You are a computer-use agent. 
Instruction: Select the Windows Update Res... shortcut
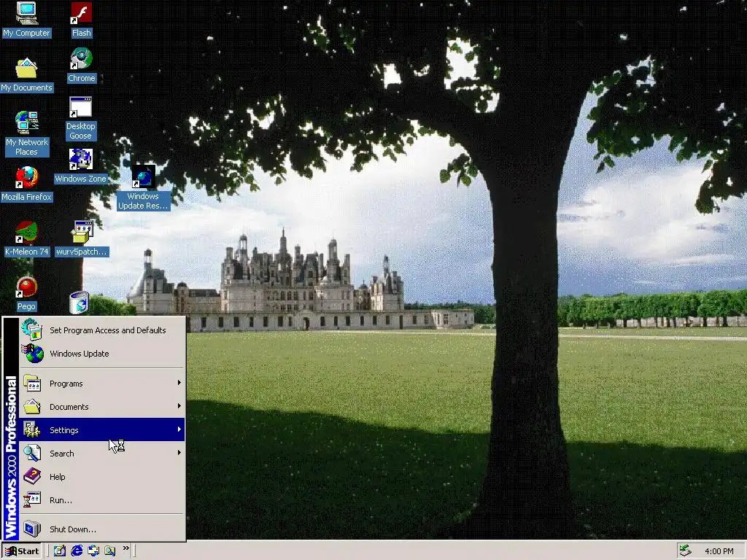click(143, 176)
